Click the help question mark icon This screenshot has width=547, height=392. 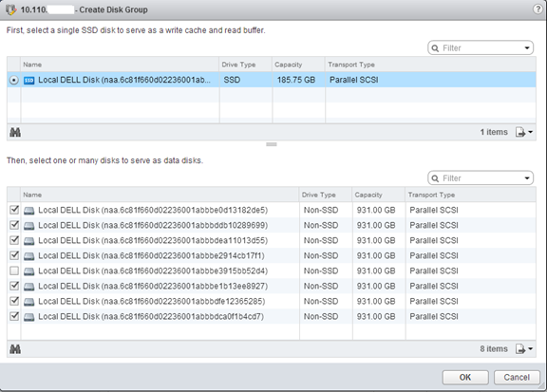[538, 9]
